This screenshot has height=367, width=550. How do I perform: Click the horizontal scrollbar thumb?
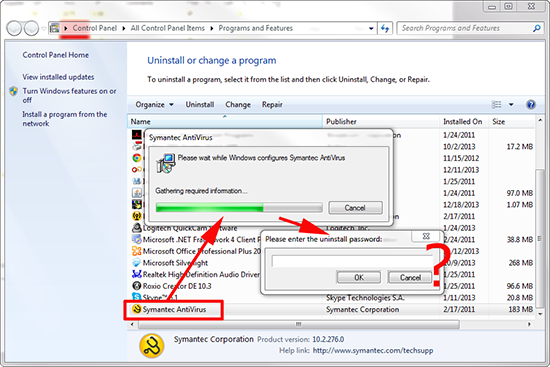[x=299, y=324]
